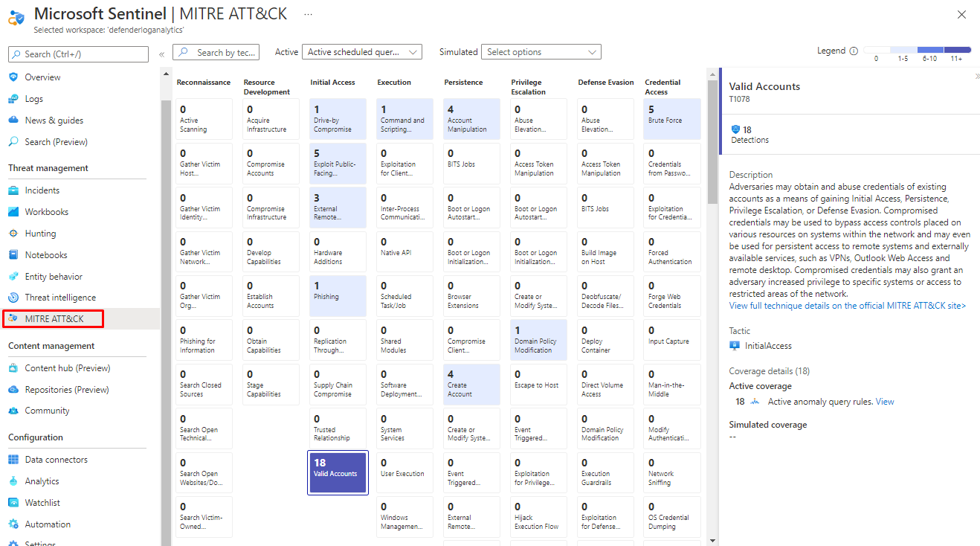The height and width of the screenshot is (546, 980).
Task: Select the Brute Force technique tile
Action: pos(672,119)
